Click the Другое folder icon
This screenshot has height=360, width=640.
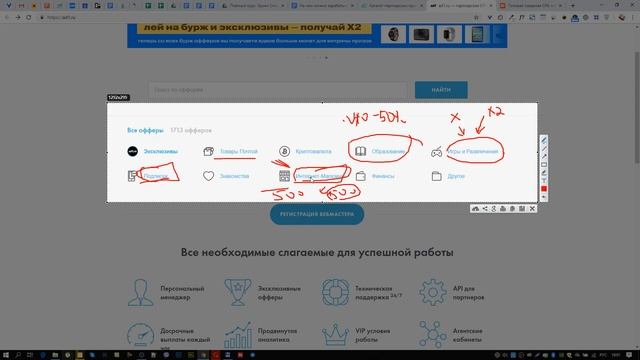coord(436,176)
